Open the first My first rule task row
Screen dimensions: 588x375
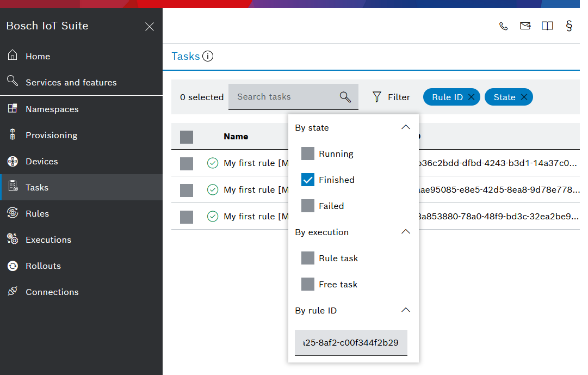point(256,163)
